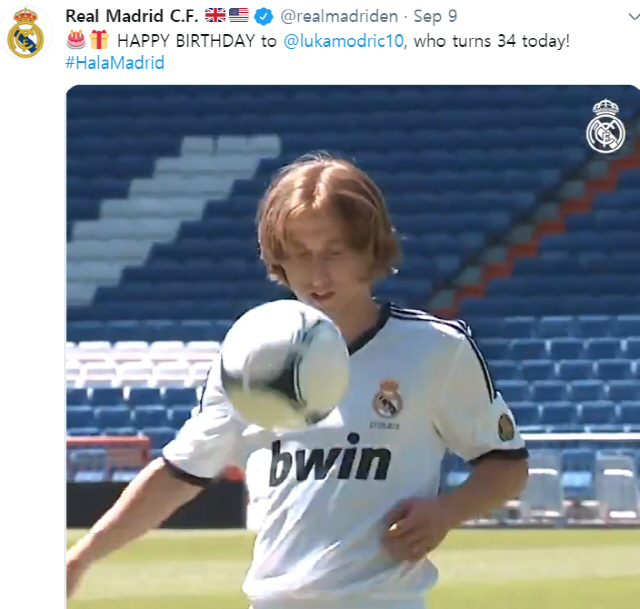This screenshot has width=640, height=609.
Task: Open the Real Madrid C.F. account name
Action: [132, 16]
